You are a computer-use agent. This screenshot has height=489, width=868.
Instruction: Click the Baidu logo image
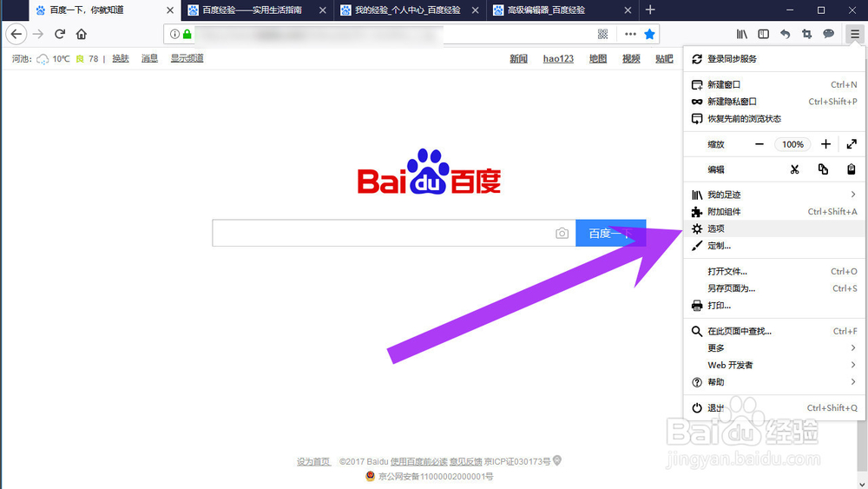429,172
